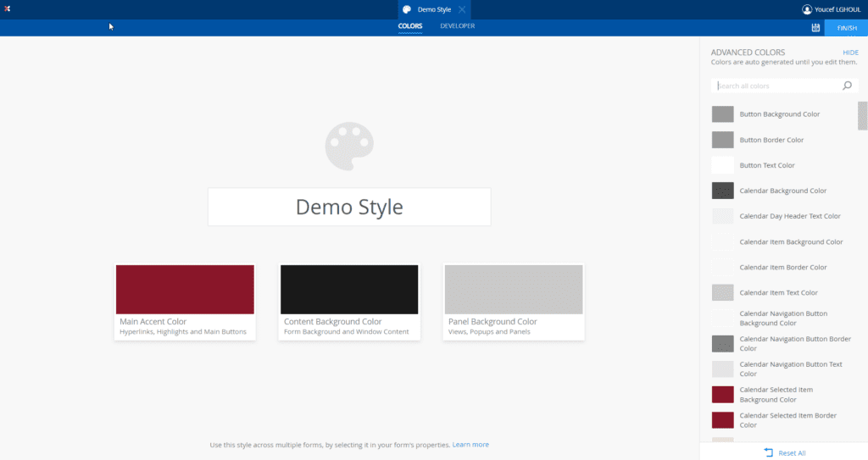This screenshot has width=868, height=460.
Task: Open Calendar Navigation Button Background Color swatch
Action: [x=722, y=318]
